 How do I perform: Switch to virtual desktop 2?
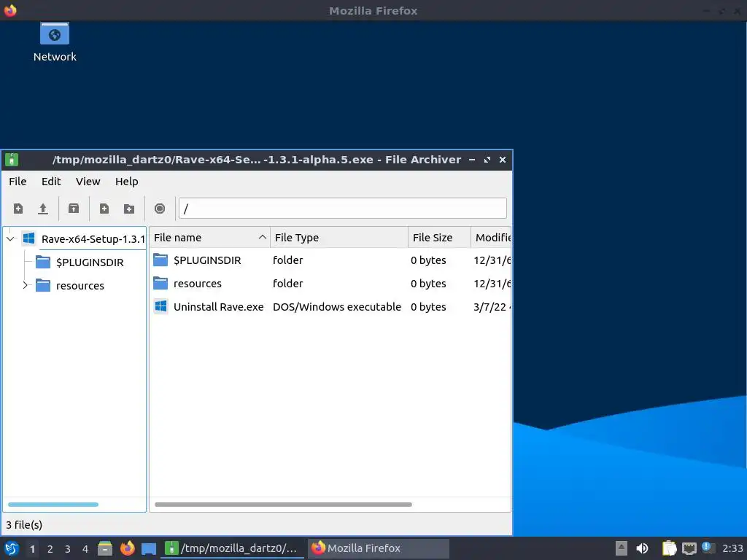coord(50,549)
